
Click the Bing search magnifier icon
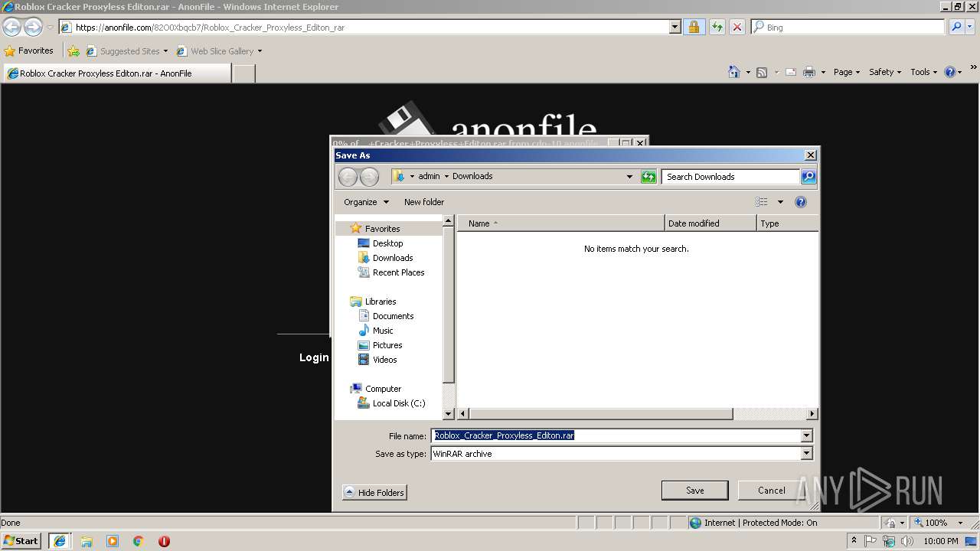tap(955, 27)
